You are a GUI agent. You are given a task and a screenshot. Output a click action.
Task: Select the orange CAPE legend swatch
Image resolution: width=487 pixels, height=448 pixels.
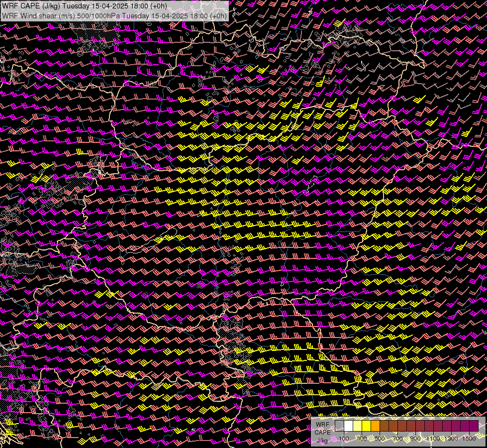(x=375, y=426)
